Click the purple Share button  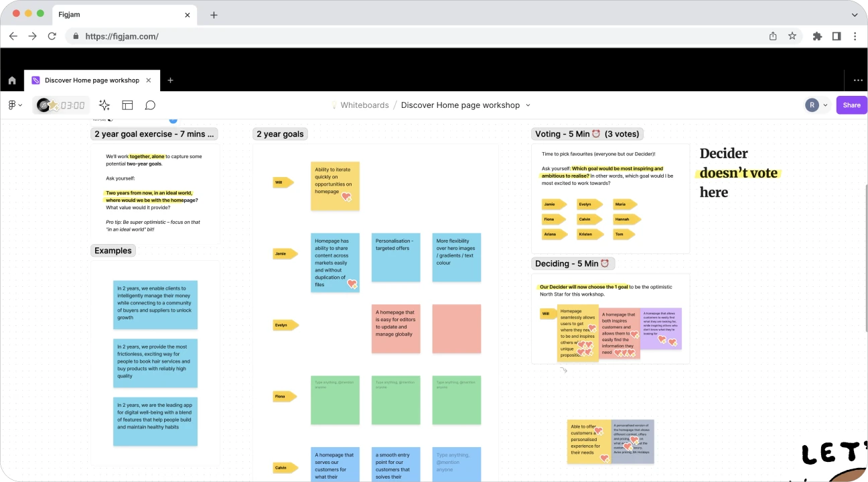[851, 105]
